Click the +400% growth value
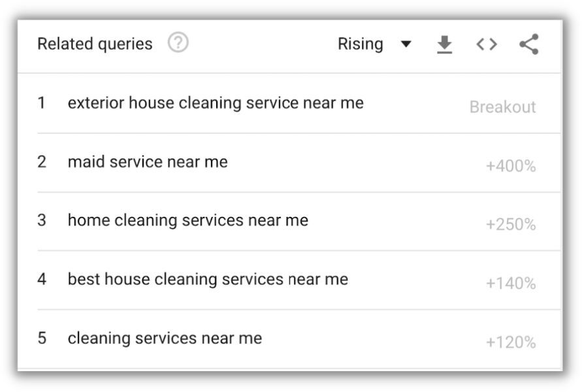 pyautogui.click(x=511, y=166)
